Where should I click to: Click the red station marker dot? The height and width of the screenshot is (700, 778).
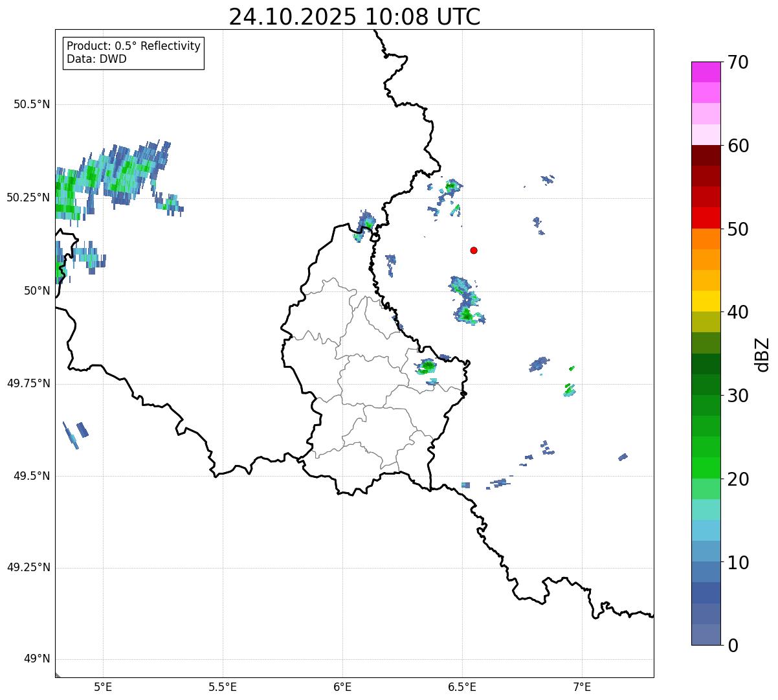coord(474,250)
